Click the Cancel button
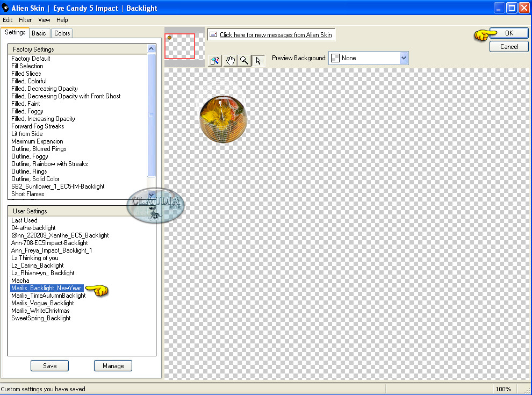The width and height of the screenshot is (532, 395). (x=509, y=47)
